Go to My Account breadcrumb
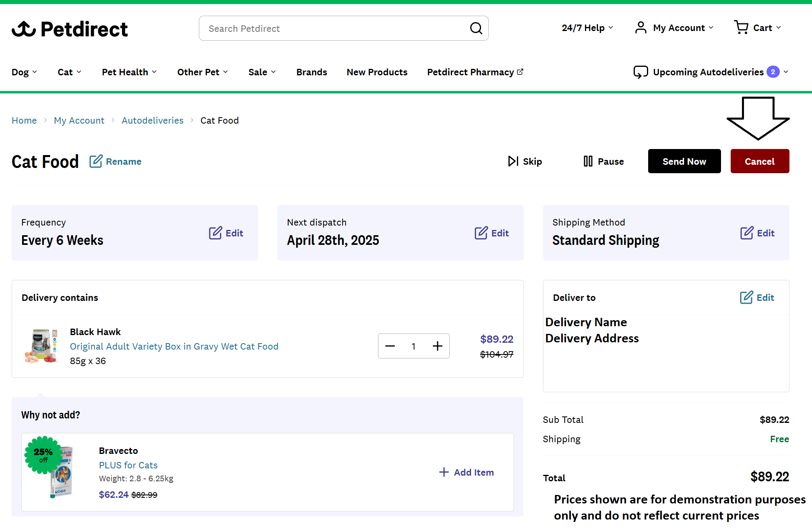 pyautogui.click(x=79, y=120)
